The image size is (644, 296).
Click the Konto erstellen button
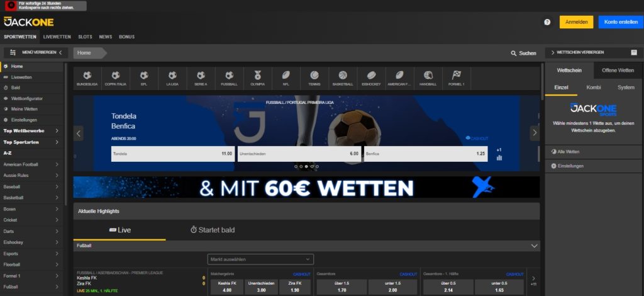[x=621, y=22]
